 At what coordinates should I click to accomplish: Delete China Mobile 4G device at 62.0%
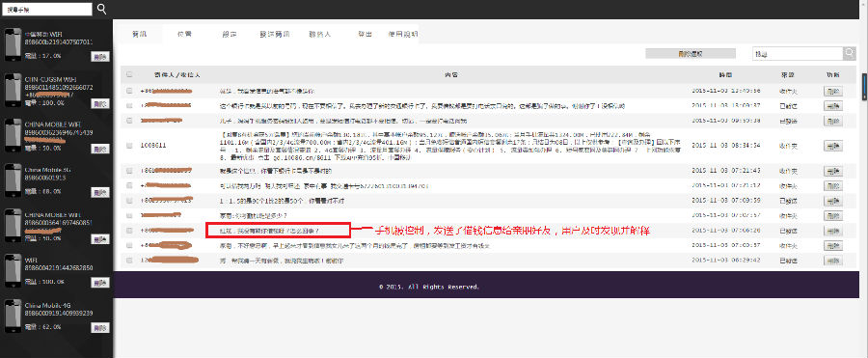pos(100,327)
